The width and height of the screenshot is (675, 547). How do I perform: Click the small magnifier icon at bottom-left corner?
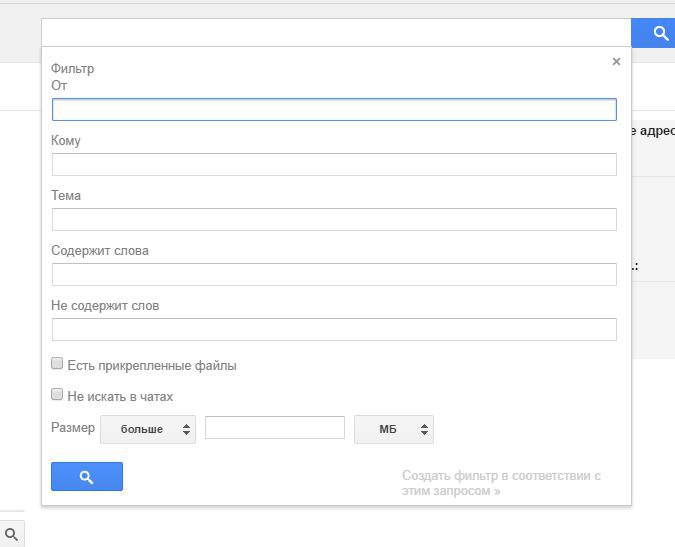pyautogui.click(x=12, y=535)
